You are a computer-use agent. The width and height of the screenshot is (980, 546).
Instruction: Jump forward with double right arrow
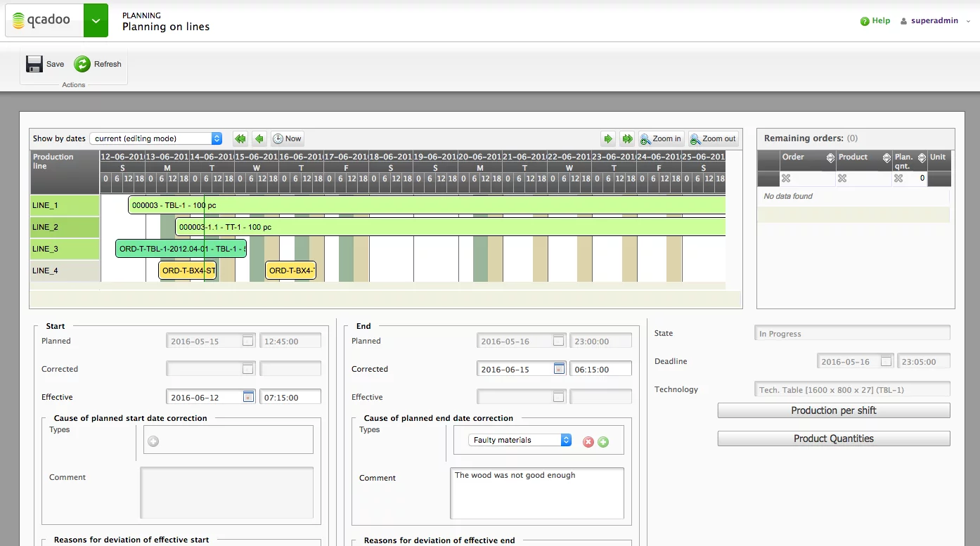coord(627,138)
